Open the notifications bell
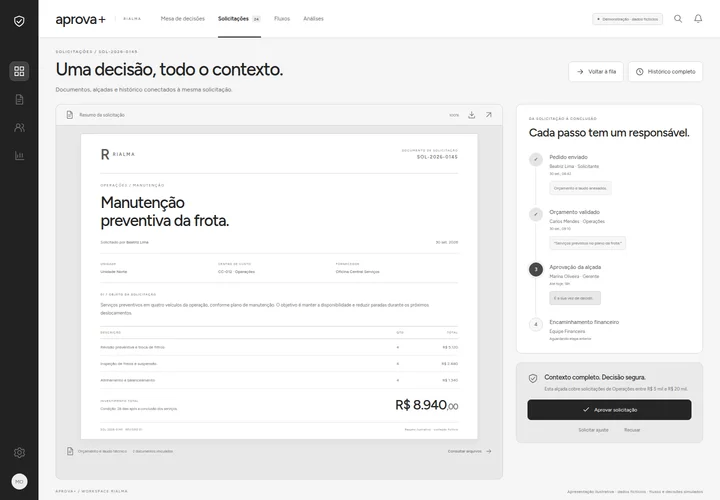The height and width of the screenshot is (500, 720). click(x=698, y=19)
